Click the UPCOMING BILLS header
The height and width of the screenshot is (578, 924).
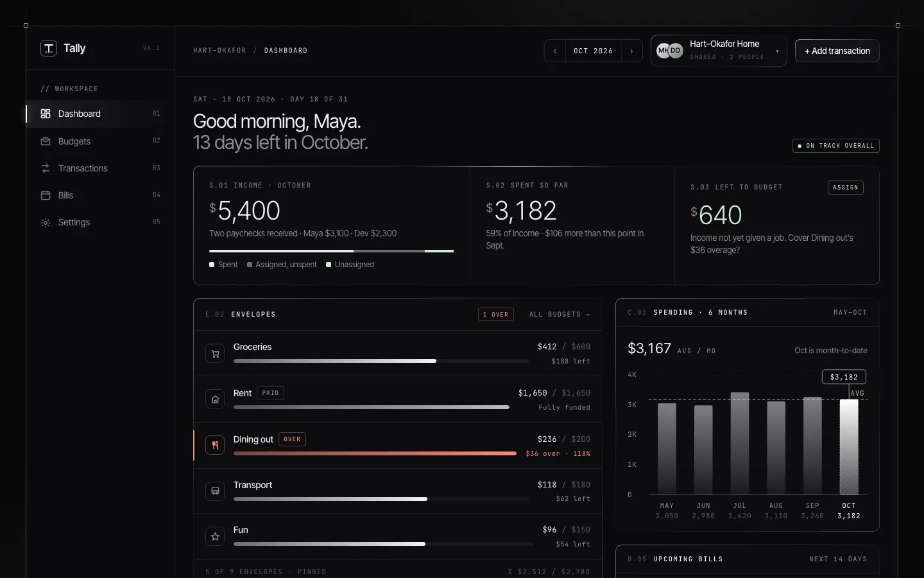[688, 559]
